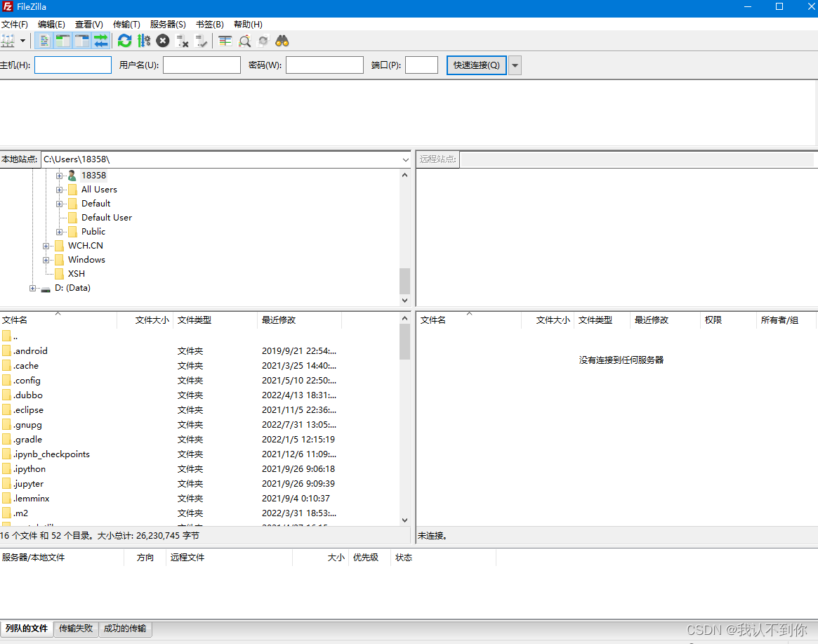Reconnect to the last server
The width and height of the screenshot is (818, 644).
tap(201, 41)
